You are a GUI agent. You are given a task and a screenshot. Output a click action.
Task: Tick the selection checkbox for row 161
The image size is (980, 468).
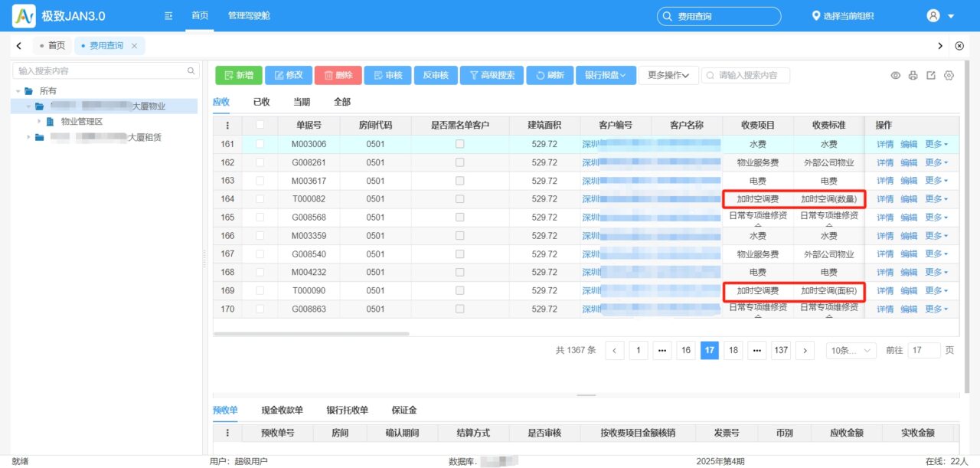(260, 144)
